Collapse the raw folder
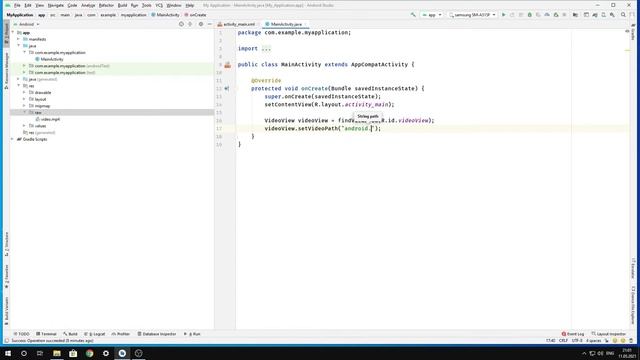 [24, 112]
